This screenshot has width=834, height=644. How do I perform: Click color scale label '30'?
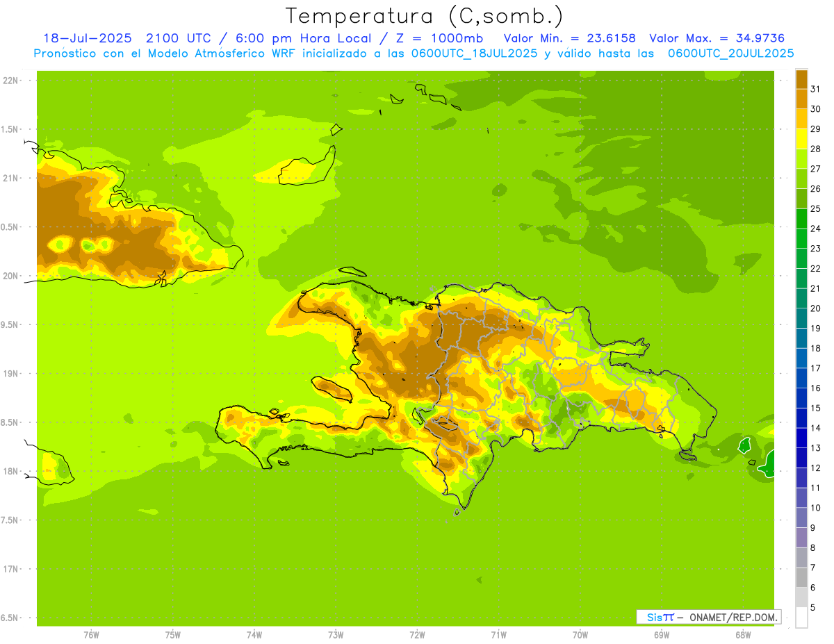815,109
